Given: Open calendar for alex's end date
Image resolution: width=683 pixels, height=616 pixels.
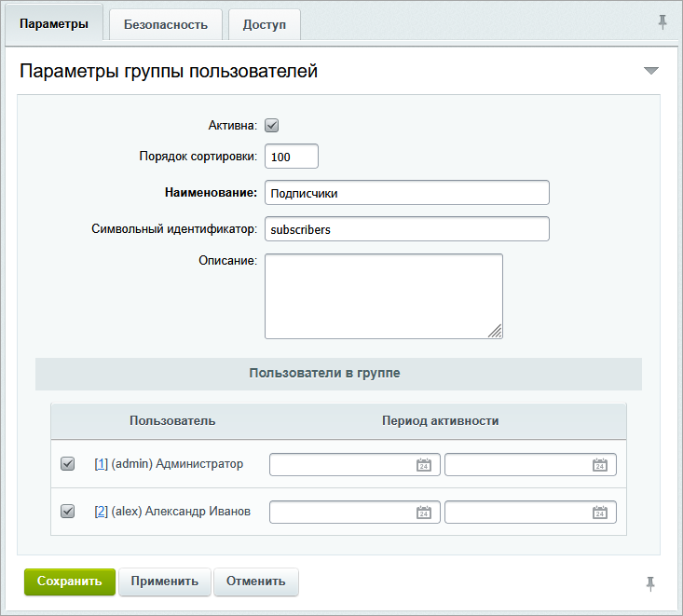Looking at the screenshot, I should tap(599, 512).
